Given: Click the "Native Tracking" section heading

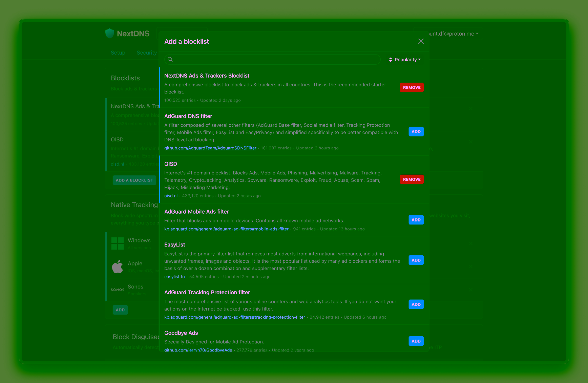Looking at the screenshot, I should (x=134, y=205).
